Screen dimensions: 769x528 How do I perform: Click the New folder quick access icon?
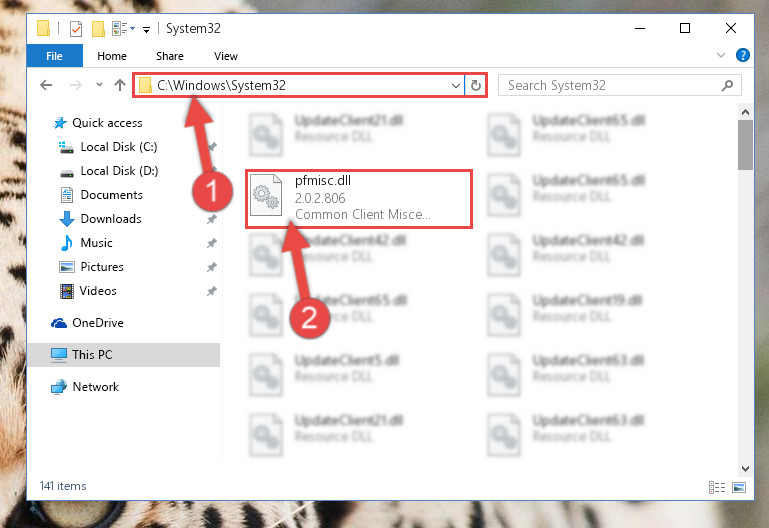click(98, 29)
